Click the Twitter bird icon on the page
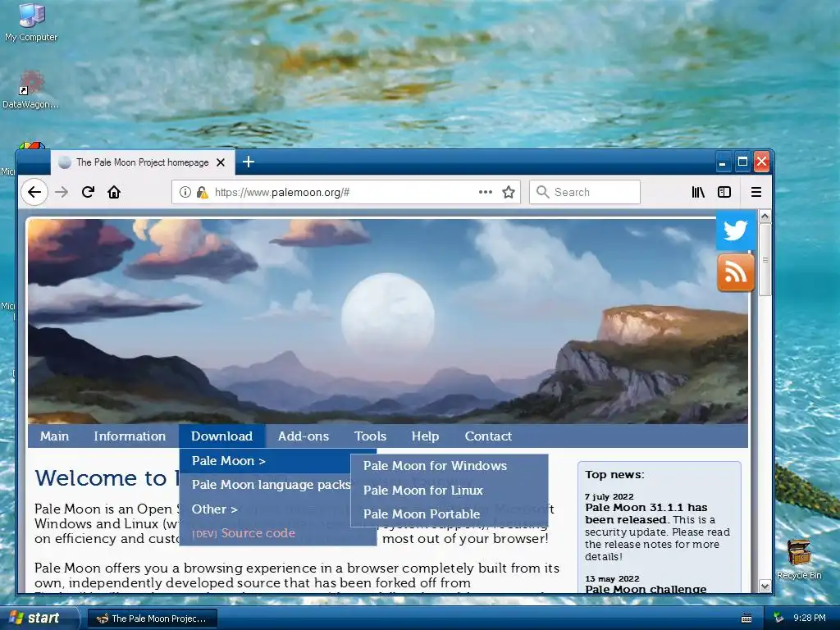Image resolution: width=840 pixels, height=630 pixels. click(x=736, y=231)
